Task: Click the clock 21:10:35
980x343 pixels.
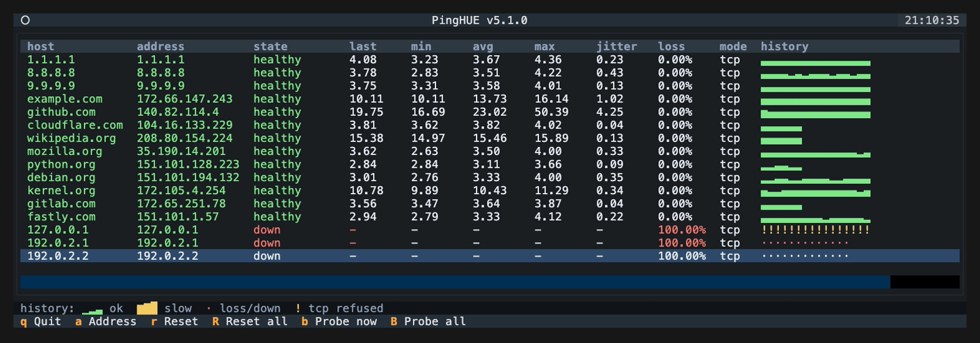Action: [932, 20]
